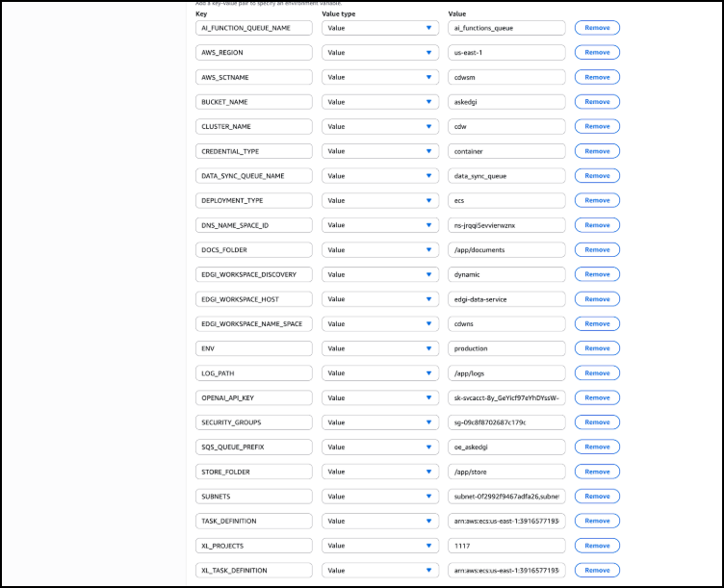The height and width of the screenshot is (588, 724).
Task: Open value type dropdown for LOG_PATH
Action: [380, 373]
